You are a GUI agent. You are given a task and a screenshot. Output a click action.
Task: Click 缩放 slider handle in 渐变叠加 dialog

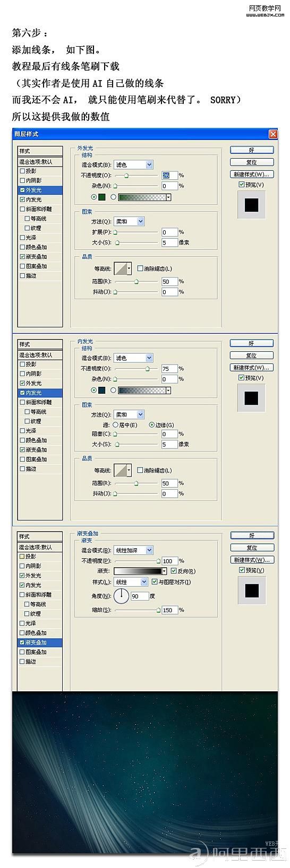(x=158, y=611)
